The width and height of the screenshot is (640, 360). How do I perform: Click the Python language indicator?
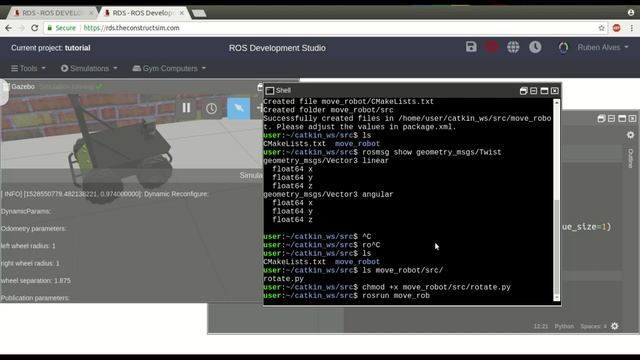[564, 326]
